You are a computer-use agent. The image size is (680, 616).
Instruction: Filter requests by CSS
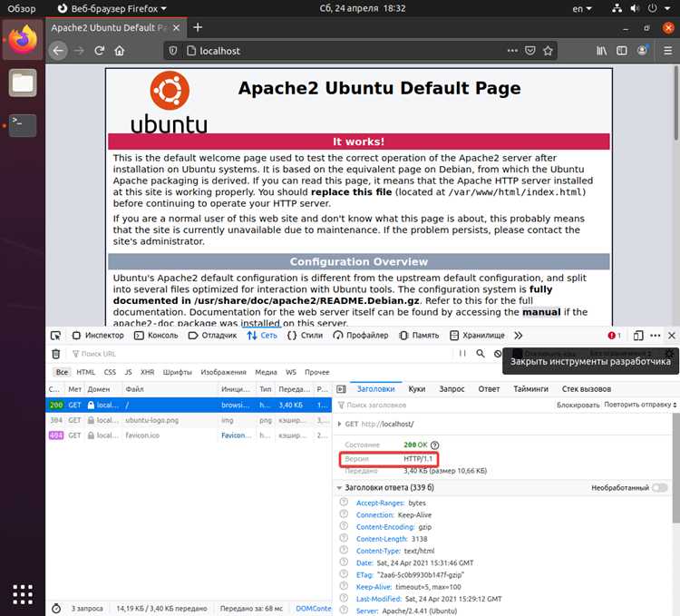point(110,372)
